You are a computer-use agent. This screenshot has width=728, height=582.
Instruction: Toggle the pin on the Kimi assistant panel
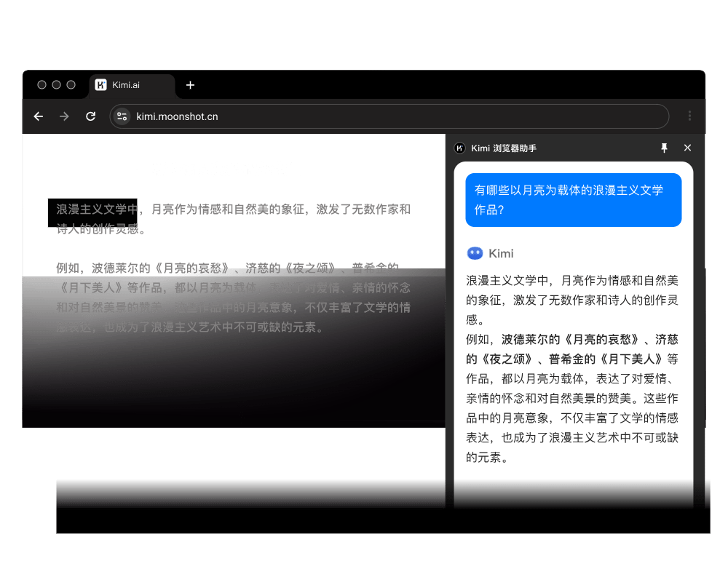point(664,148)
